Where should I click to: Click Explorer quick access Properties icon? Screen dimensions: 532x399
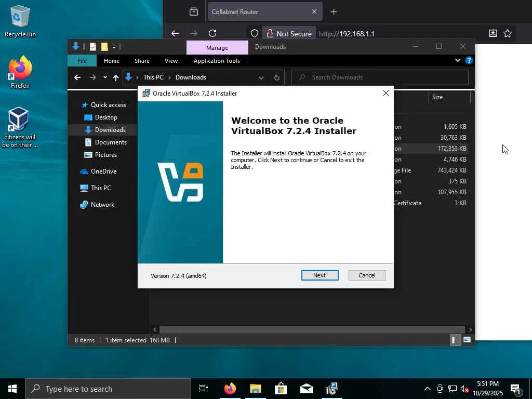[92, 47]
